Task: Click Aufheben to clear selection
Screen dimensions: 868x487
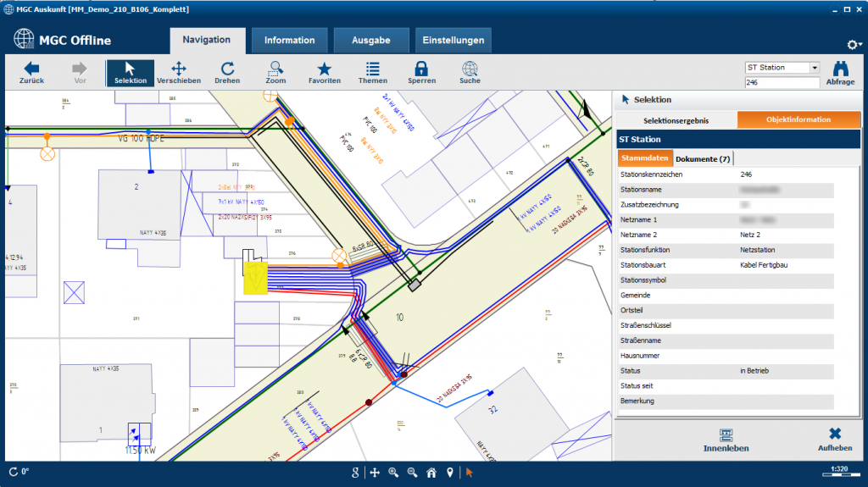Action: click(x=834, y=440)
